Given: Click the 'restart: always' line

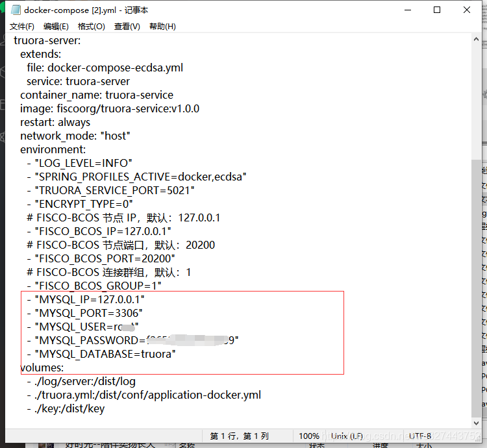Looking at the screenshot, I should (55, 122).
